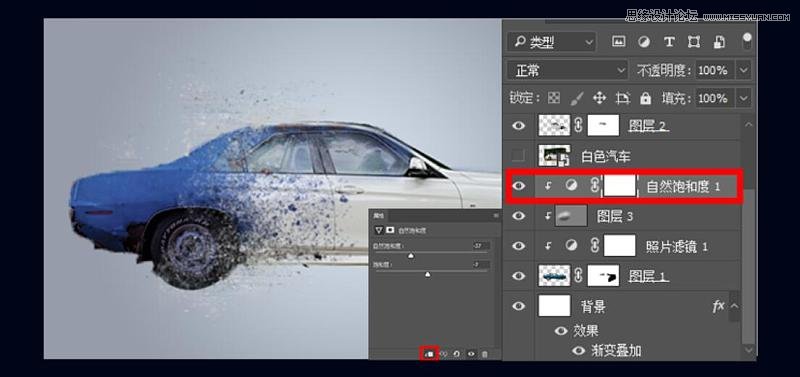
Task: Select 图层 1 car pixel thumbnail
Action: (554, 275)
